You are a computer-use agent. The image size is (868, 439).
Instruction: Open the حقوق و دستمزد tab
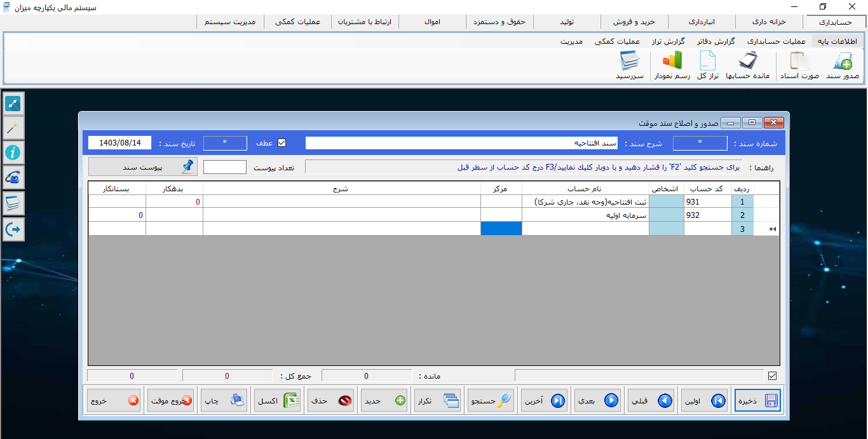[499, 22]
